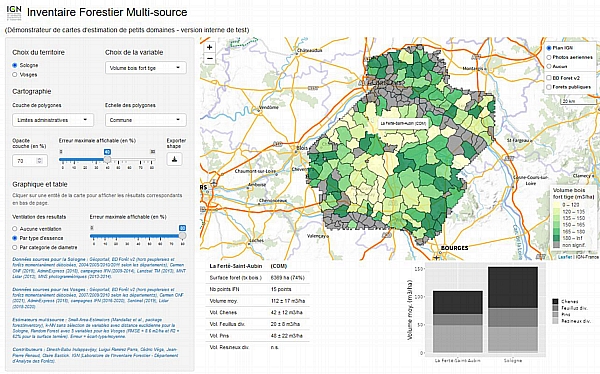Choose Aucun base map option
Image resolution: width=600 pixels, height=374 pixels.
[x=549, y=66]
